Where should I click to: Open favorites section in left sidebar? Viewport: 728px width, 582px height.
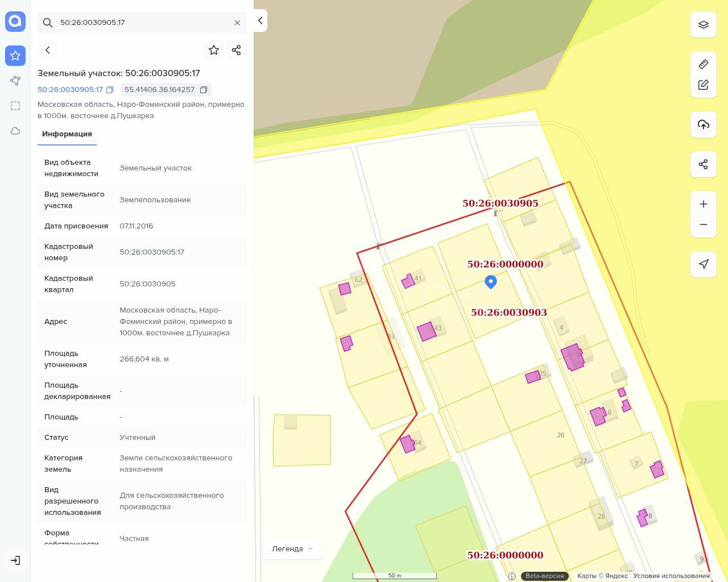click(x=15, y=56)
